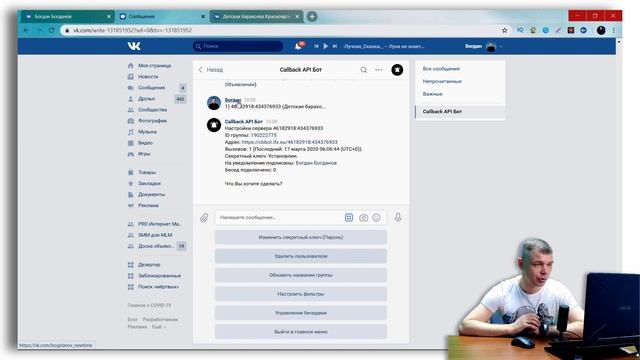Go back with the Назад button
The height and width of the screenshot is (360, 640).
click(x=211, y=70)
